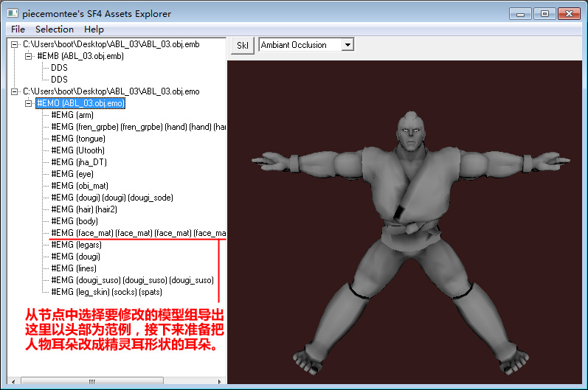The image size is (588, 390).
Task: Select the #EMG (face_mat) node
Action: click(x=137, y=233)
